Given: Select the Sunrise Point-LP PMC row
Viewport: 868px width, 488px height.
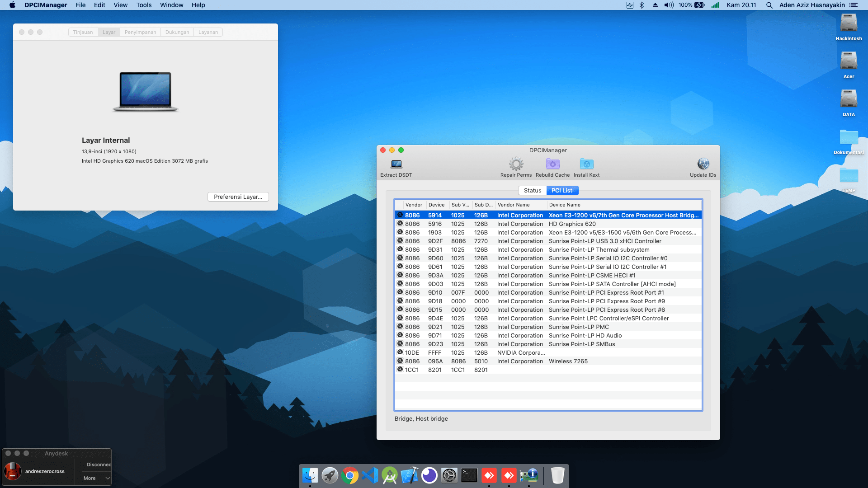Looking at the screenshot, I should point(548,327).
